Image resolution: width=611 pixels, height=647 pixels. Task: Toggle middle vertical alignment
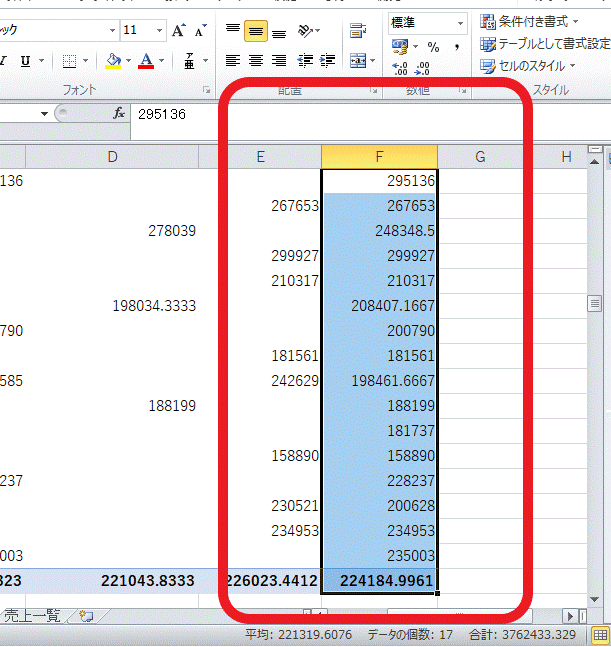click(256, 31)
